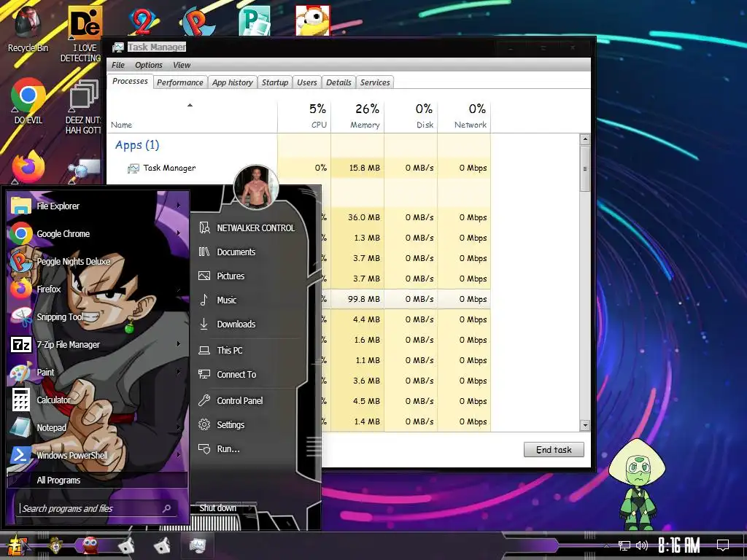This screenshot has height=560, width=747.
Task: Open the green Publisher desktop icon
Action: 255,21
